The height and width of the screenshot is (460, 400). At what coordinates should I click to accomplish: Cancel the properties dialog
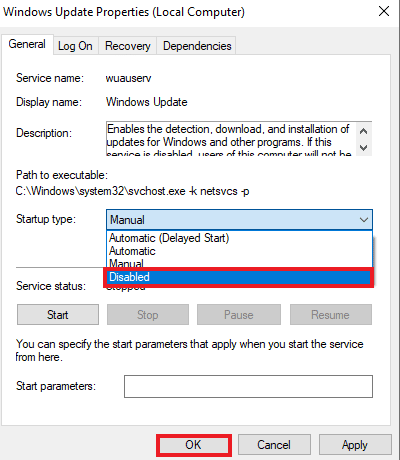[274, 445]
